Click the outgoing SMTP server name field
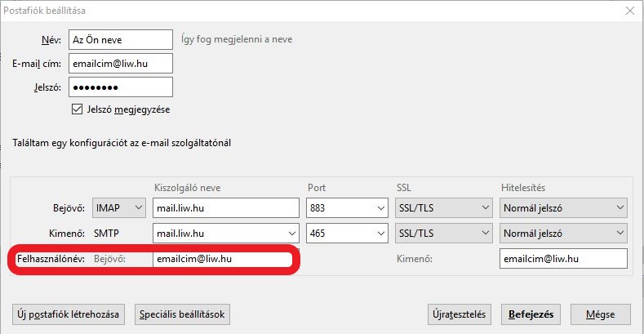The image size is (644, 334). 226,234
